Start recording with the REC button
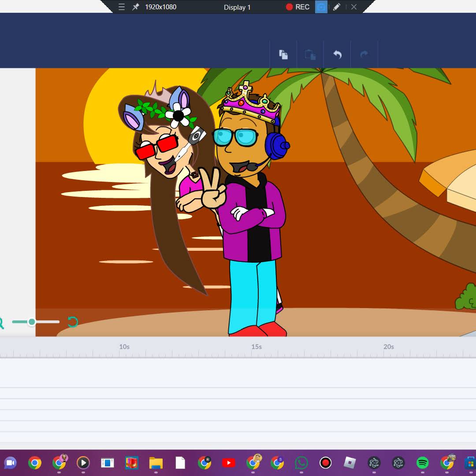Image resolution: width=476 pixels, height=476 pixels. coord(297,7)
